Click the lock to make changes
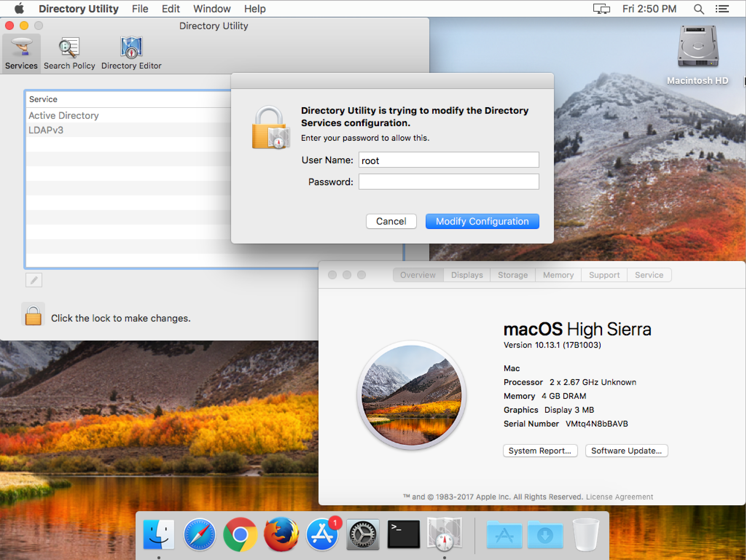 (33, 315)
